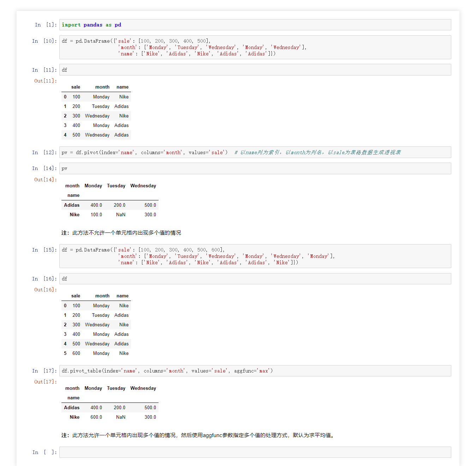This screenshot has height=466, width=476.
Task: Click the 'Wednesday' column header in Out[14]
Action: pos(143,186)
